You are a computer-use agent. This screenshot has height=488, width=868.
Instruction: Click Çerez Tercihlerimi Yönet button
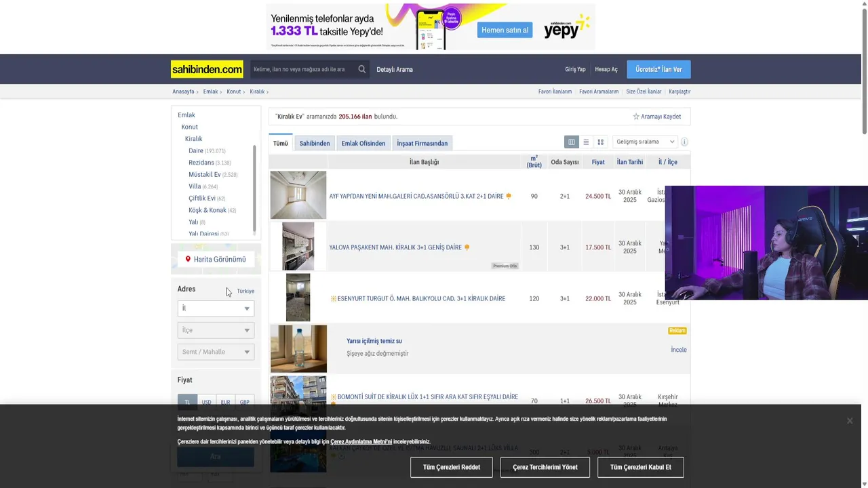tap(545, 467)
